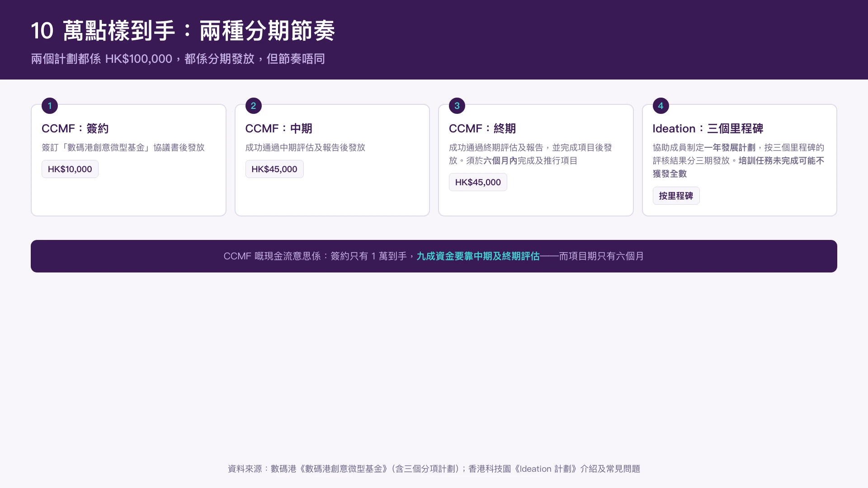Click the step 1 number badge
This screenshot has height=488, width=868.
[x=50, y=106]
